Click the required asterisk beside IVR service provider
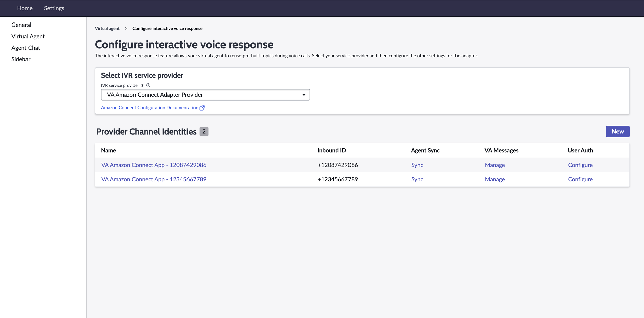The width and height of the screenshot is (644, 318). [x=143, y=85]
